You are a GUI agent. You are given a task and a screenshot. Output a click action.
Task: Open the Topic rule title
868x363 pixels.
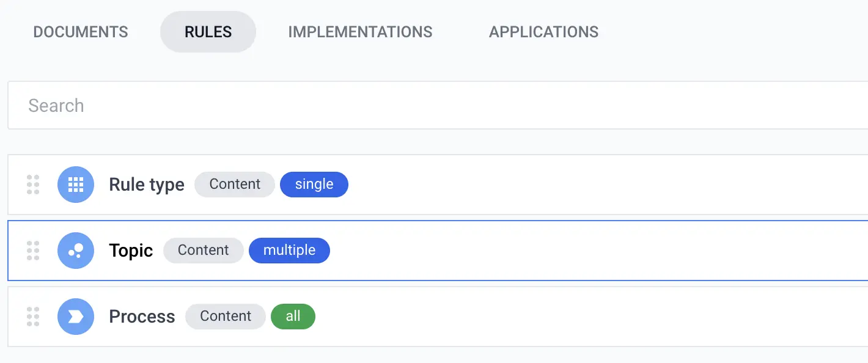(x=131, y=251)
